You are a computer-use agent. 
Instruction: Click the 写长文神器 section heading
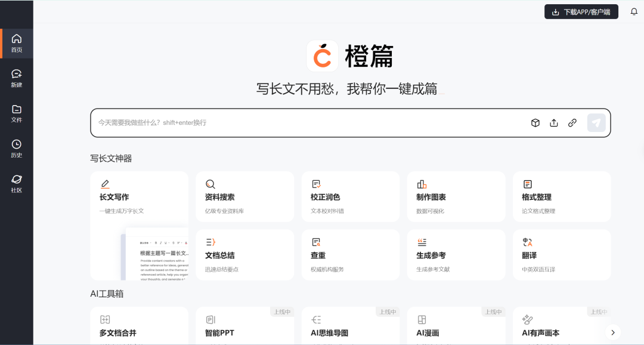point(111,158)
